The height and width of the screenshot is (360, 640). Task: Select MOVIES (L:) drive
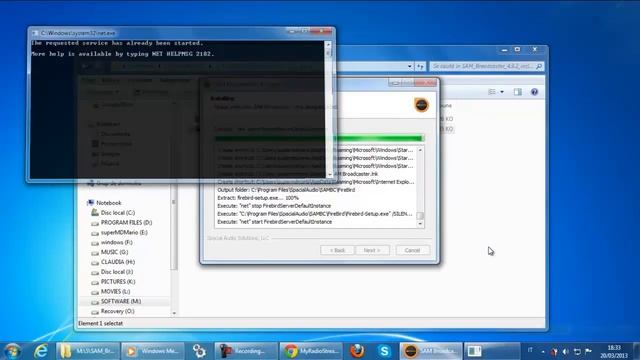(115, 291)
